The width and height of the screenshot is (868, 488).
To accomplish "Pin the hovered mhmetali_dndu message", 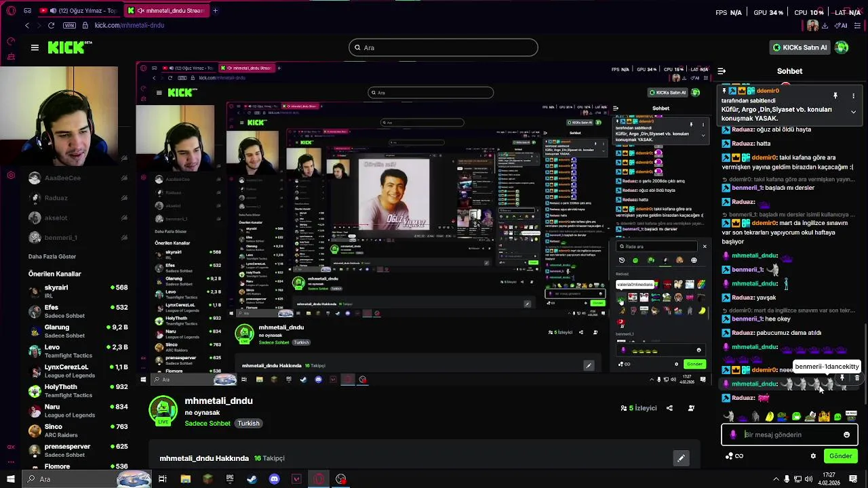I will click(842, 378).
